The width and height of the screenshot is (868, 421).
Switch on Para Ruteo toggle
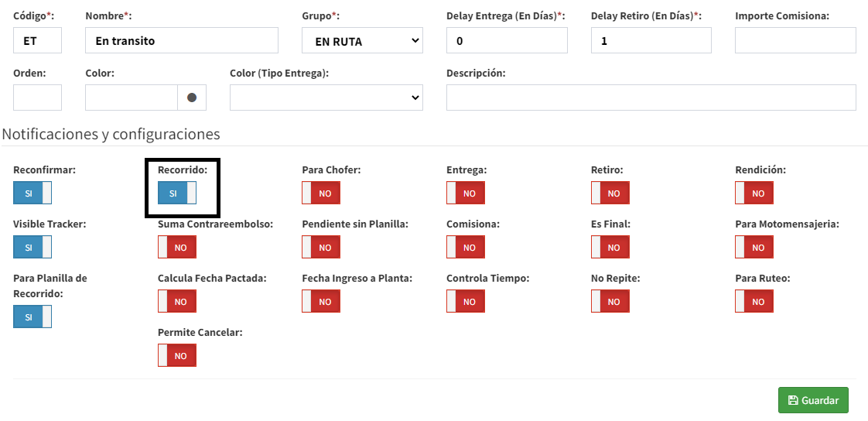pyautogui.click(x=754, y=301)
